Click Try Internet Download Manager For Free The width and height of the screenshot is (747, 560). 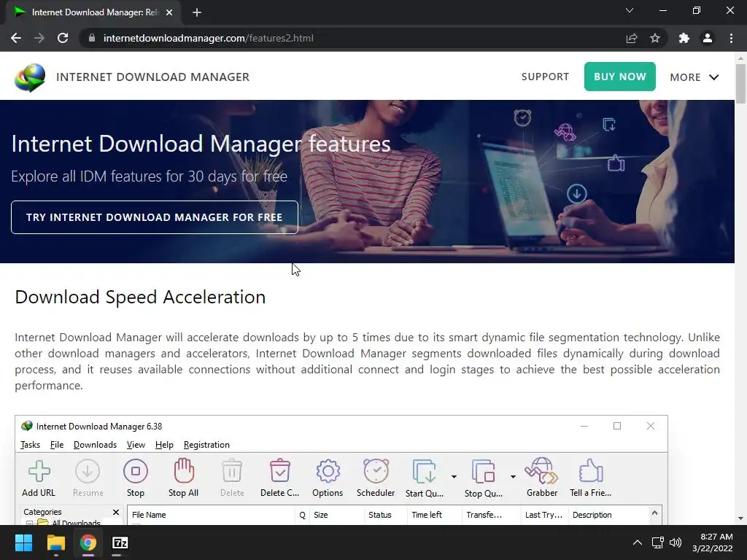tap(155, 217)
